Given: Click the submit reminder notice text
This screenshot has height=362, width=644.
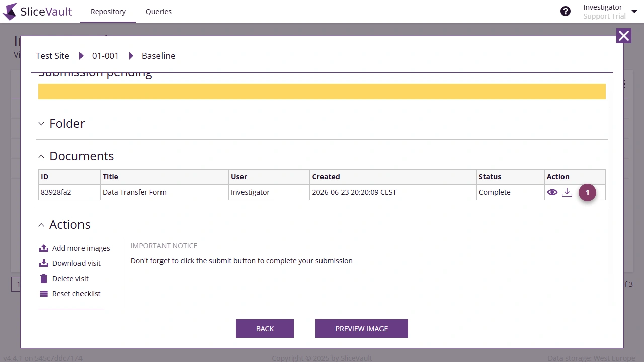Looking at the screenshot, I should 242,261.
